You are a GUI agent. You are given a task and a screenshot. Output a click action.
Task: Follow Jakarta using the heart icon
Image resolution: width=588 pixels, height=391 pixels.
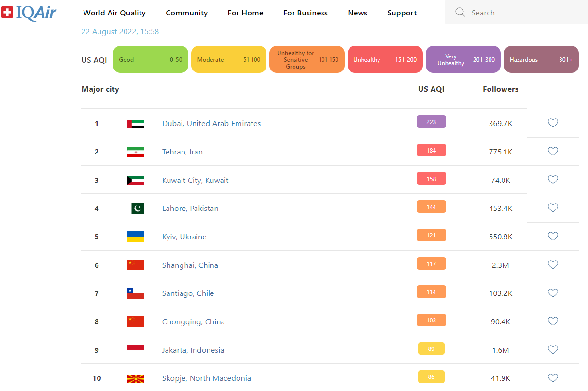click(x=553, y=349)
